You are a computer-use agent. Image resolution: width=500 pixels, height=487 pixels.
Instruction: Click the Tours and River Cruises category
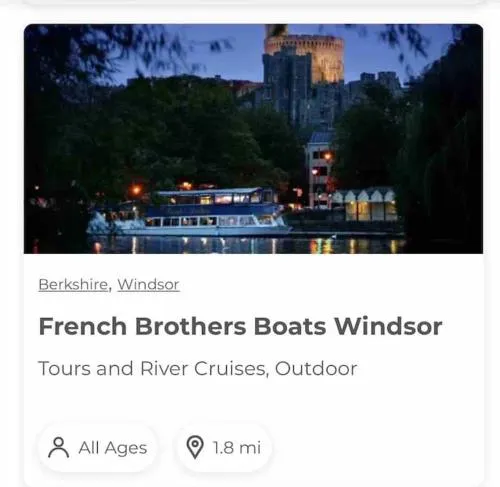tap(153, 369)
